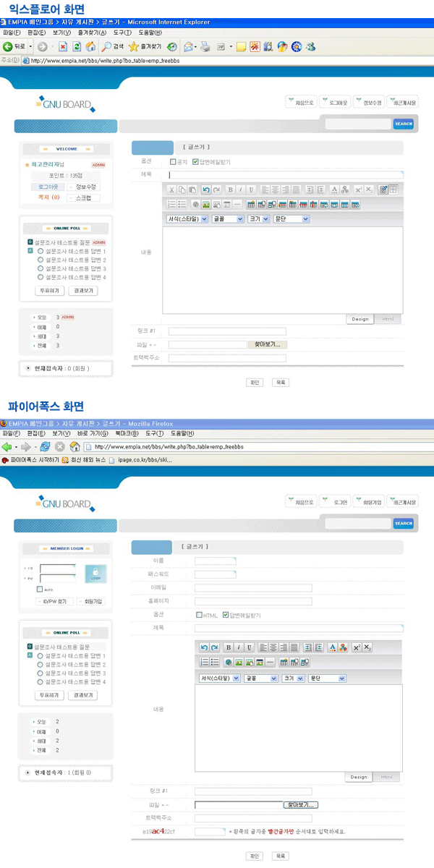Open 서식(스타일) dropdown in Explorer editor
Viewport: 434px width, 868px height.
(187, 218)
